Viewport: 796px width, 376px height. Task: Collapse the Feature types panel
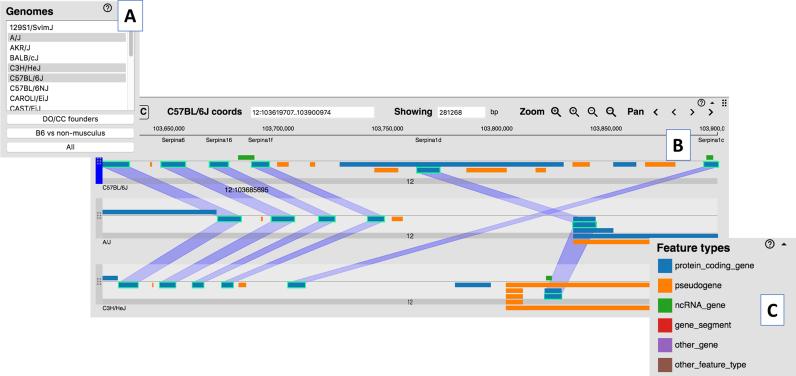pyautogui.click(x=783, y=244)
